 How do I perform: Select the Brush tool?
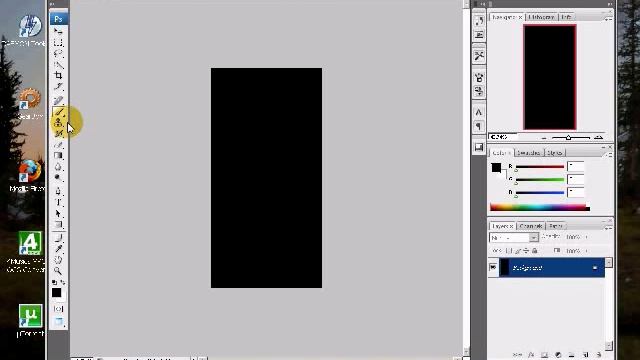click(58, 111)
